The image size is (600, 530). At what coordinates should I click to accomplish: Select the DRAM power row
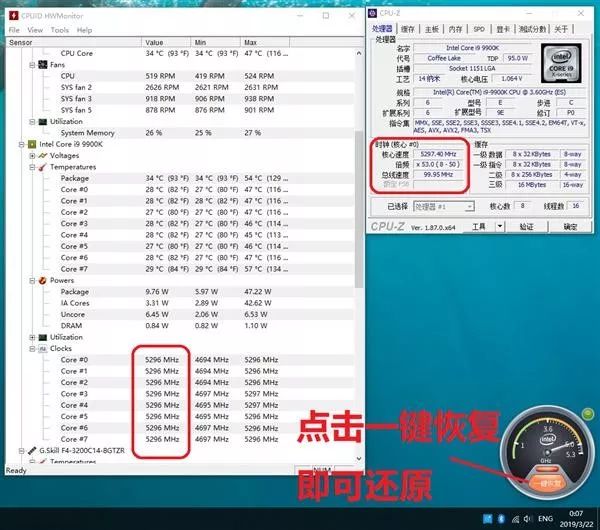pyautogui.click(x=180, y=326)
